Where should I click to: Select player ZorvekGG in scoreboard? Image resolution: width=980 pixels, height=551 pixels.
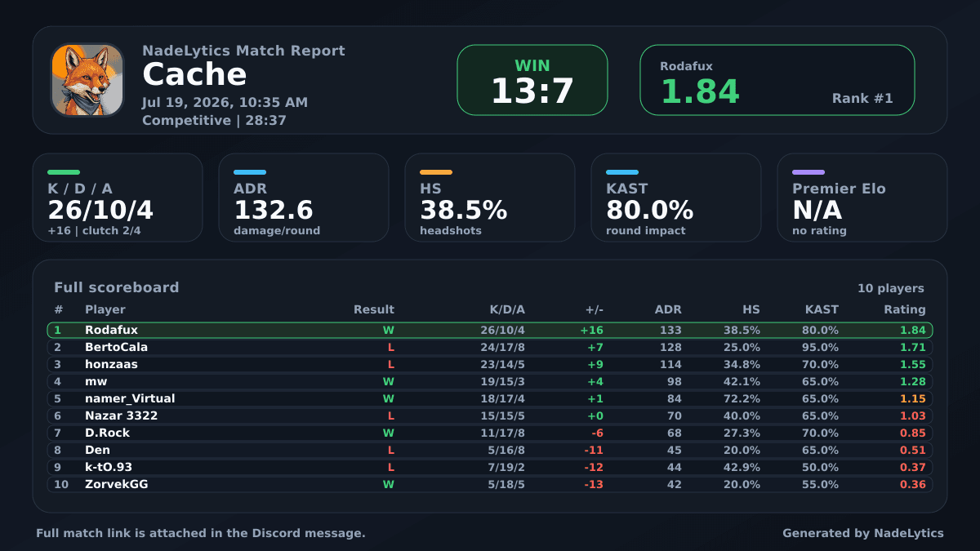point(116,485)
